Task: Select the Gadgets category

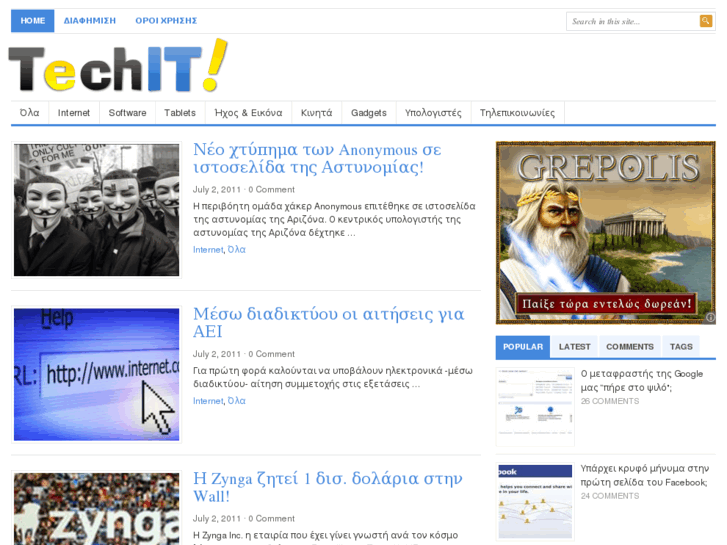Action: [x=369, y=113]
